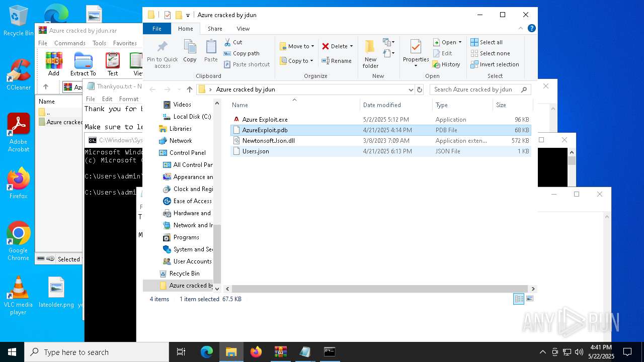The image size is (644, 362).
Task: Click Select all in ribbon
Action: coord(487,42)
